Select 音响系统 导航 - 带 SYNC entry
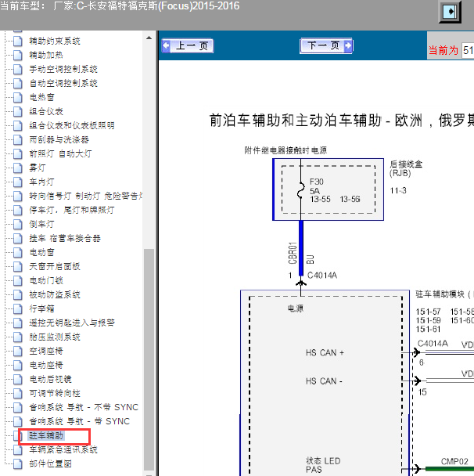474x476 pixels. tap(80, 422)
